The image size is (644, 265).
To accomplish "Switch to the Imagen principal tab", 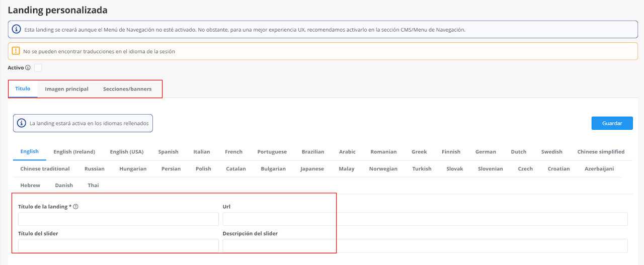I will 66,89.
